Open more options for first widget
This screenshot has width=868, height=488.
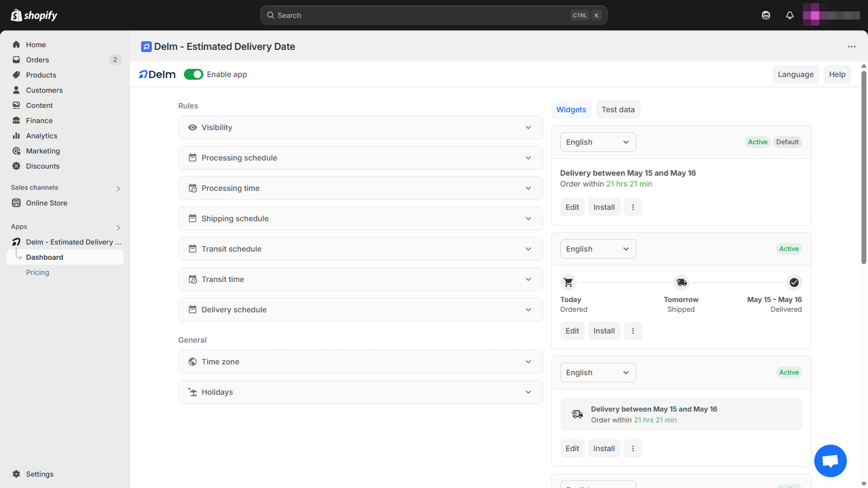click(633, 207)
